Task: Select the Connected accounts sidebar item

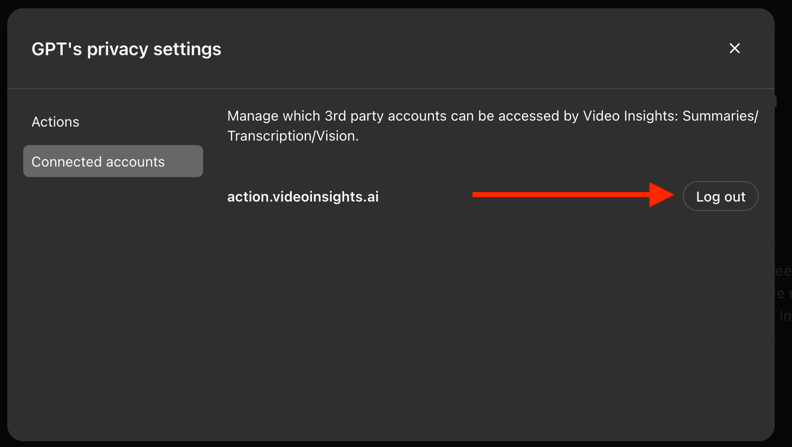Action: 113,161
